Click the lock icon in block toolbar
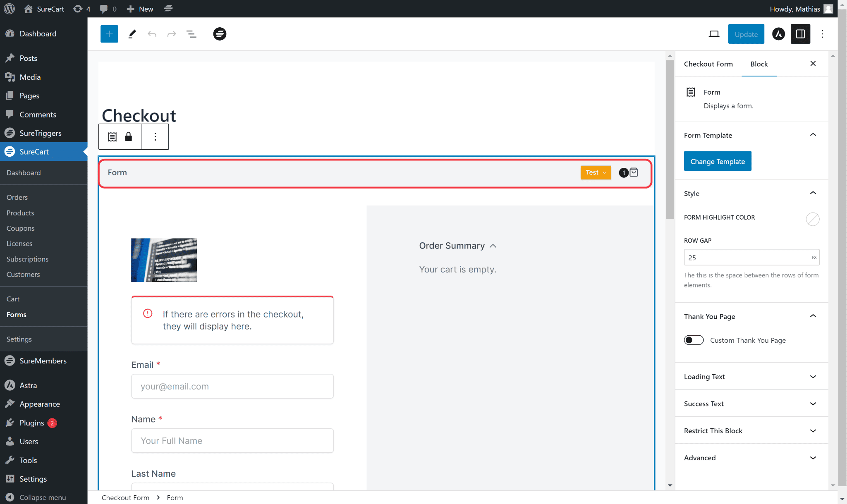 point(129,137)
